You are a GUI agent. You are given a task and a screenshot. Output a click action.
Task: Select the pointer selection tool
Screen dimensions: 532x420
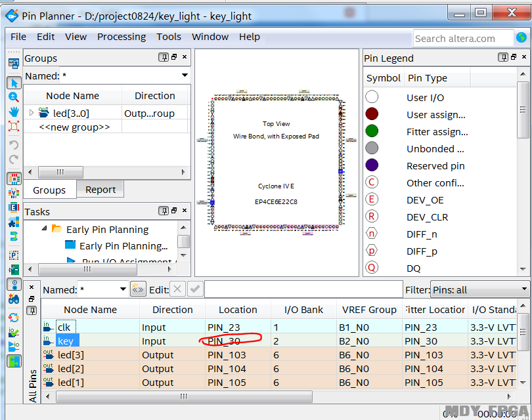point(14,83)
